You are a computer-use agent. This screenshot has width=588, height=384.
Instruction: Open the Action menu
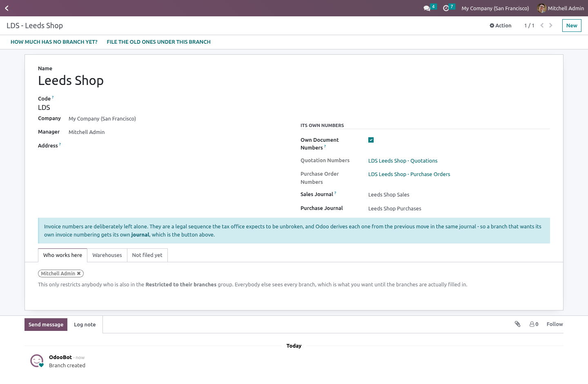click(501, 25)
